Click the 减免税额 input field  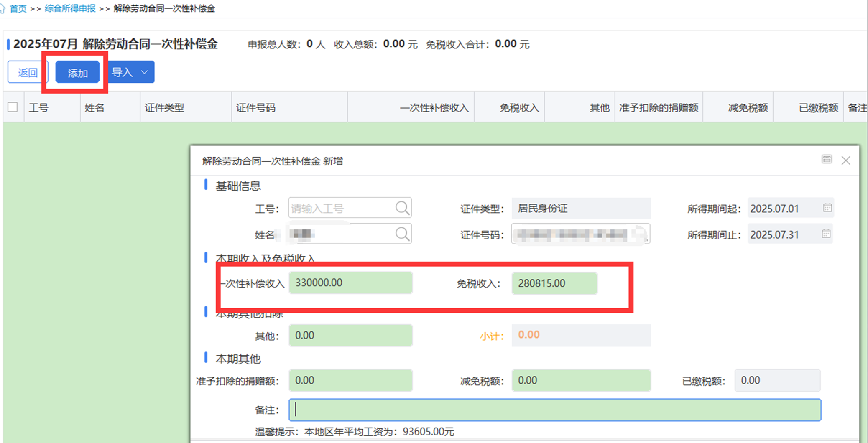pos(581,380)
